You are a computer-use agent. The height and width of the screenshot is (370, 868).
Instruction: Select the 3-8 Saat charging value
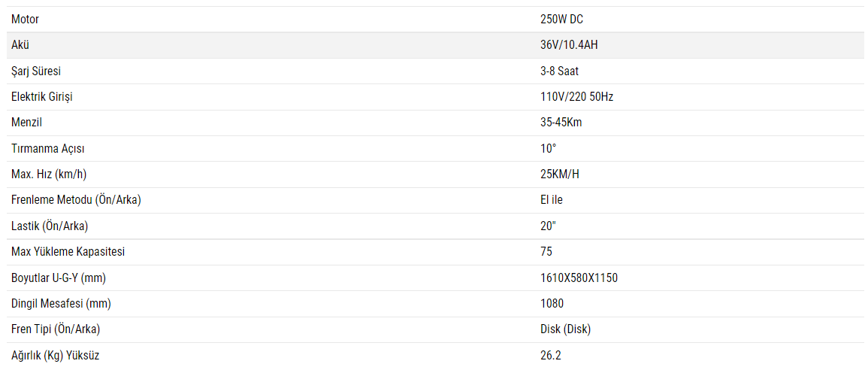(x=559, y=71)
